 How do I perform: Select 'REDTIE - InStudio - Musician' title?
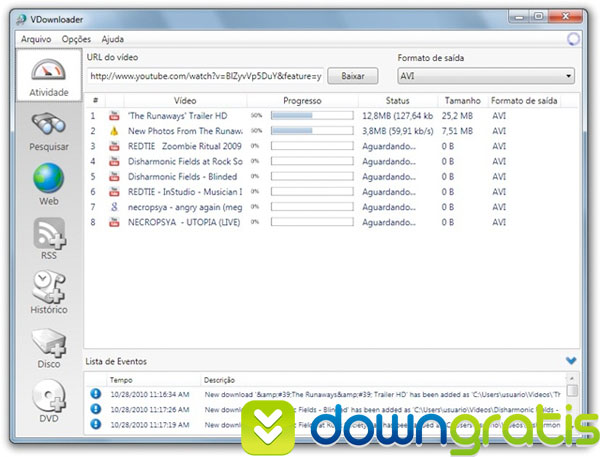click(185, 192)
